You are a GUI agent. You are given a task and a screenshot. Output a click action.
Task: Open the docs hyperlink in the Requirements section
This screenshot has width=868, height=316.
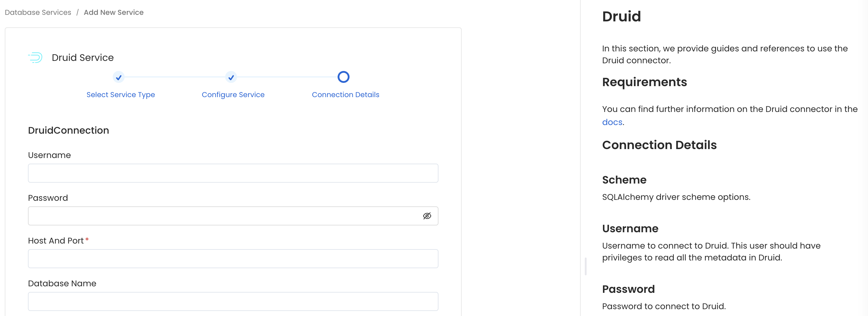coord(612,122)
